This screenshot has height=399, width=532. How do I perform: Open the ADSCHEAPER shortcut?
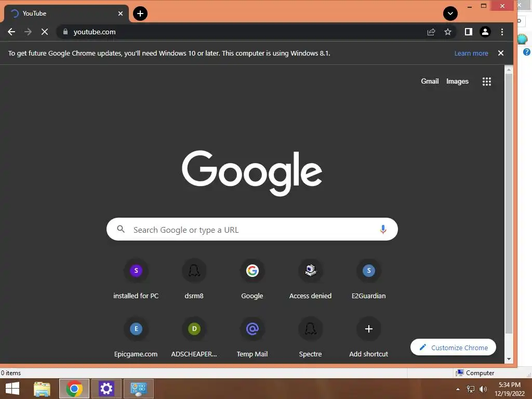[194, 337]
